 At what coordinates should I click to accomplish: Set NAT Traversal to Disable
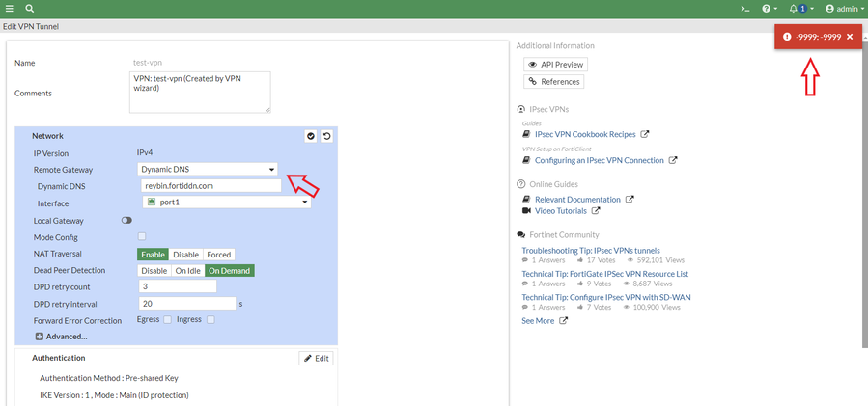tap(186, 255)
